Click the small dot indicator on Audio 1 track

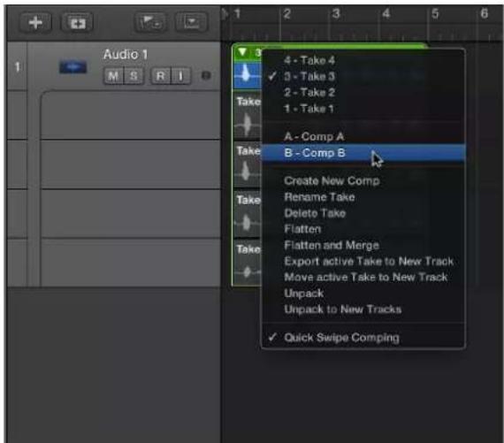point(206,75)
